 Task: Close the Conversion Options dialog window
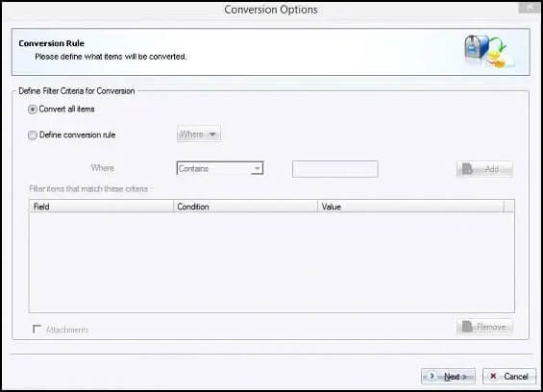click(x=529, y=8)
